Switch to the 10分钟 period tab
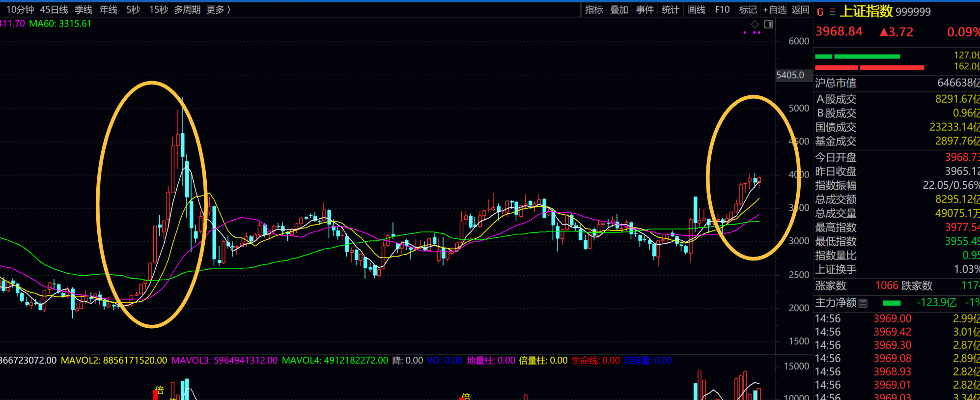 click(20, 10)
